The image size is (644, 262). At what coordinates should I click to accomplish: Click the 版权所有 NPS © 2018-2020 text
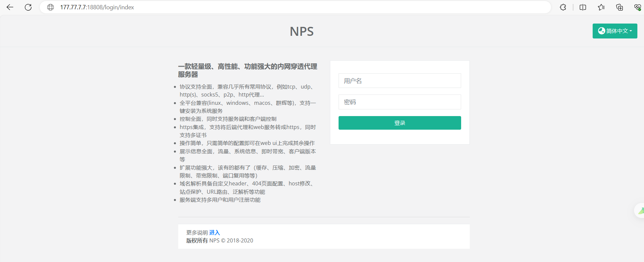[220, 240]
